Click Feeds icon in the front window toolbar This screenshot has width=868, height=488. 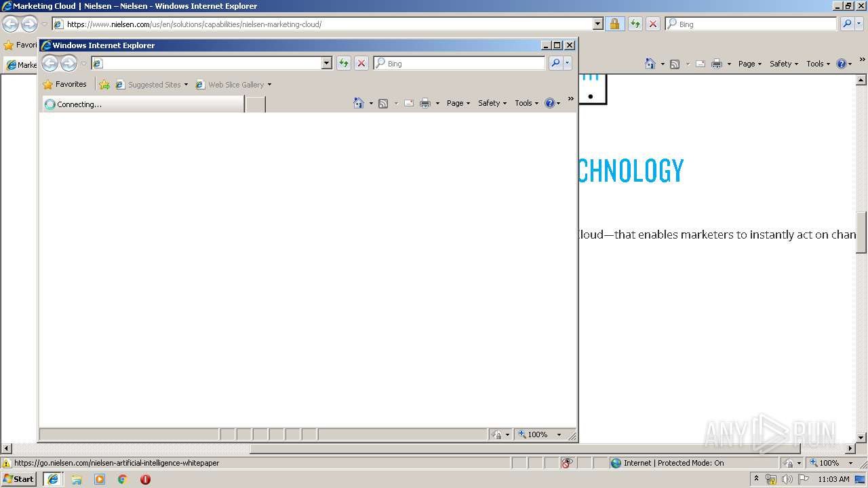[383, 103]
